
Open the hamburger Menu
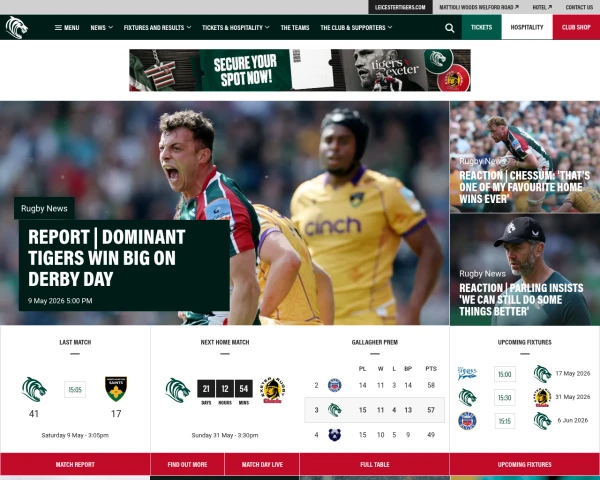67,28
